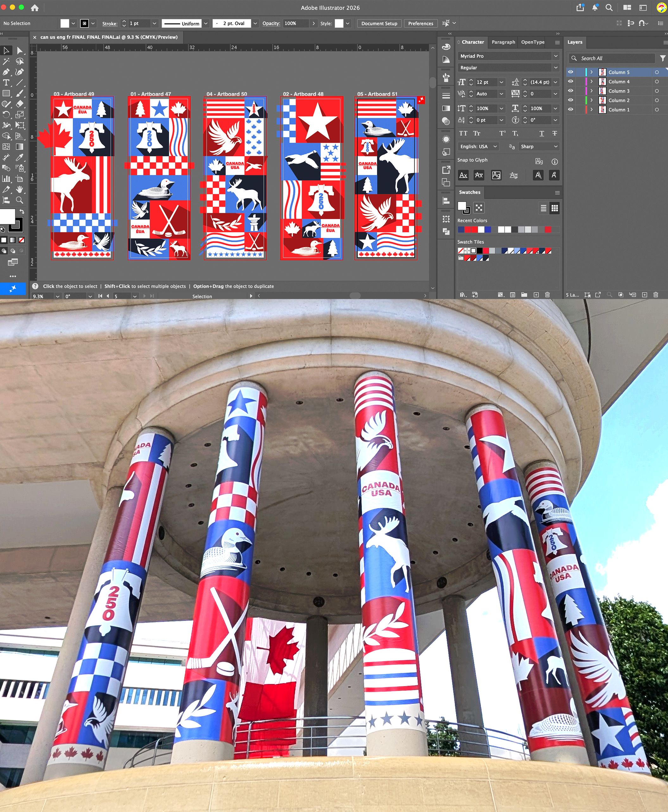The image size is (668, 812).
Task: Select the Mesh tool
Action: 6,147
